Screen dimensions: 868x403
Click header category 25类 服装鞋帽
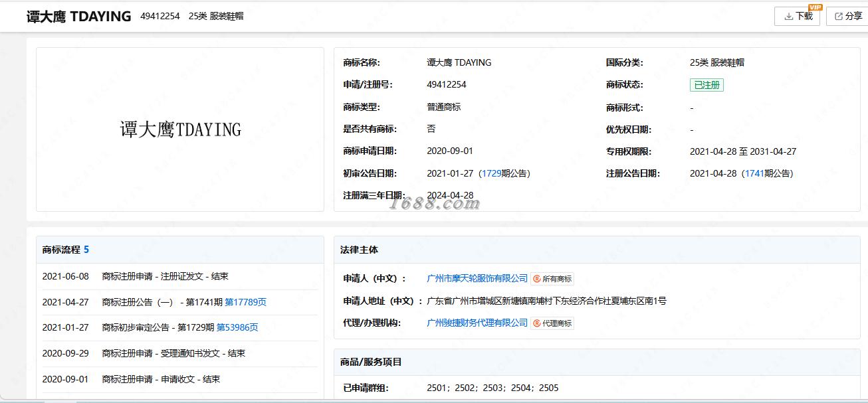(216, 16)
